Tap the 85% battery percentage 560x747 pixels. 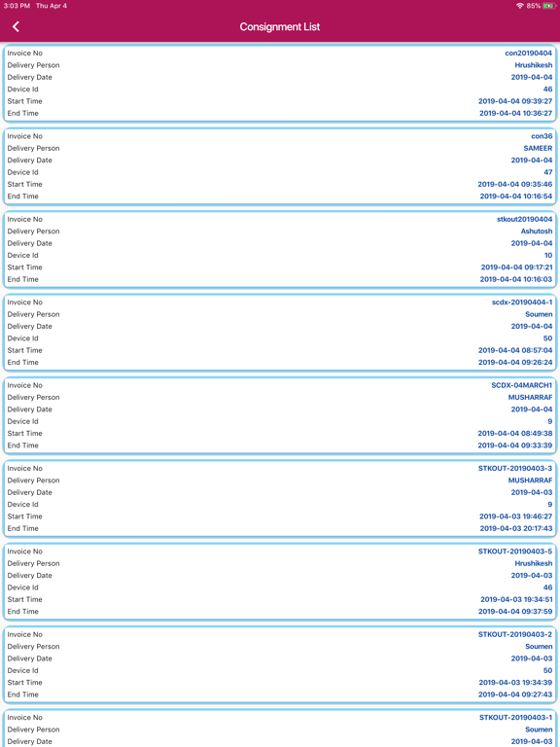[x=534, y=6]
